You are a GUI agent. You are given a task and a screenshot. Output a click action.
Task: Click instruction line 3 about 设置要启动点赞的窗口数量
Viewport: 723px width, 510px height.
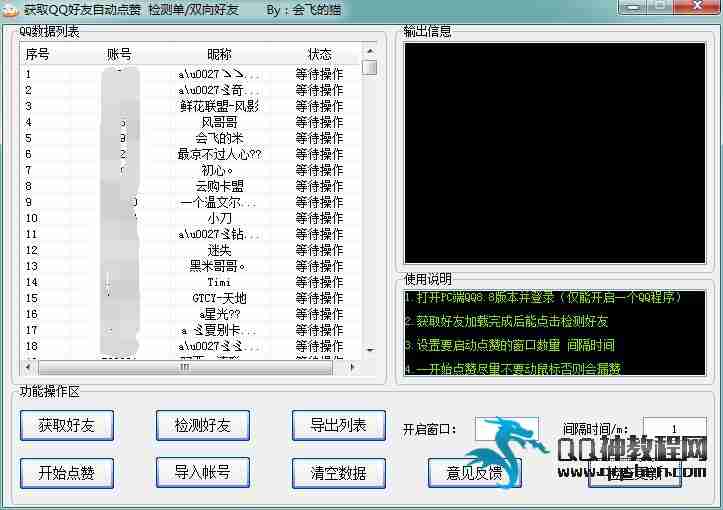click(x=510, y=345)
